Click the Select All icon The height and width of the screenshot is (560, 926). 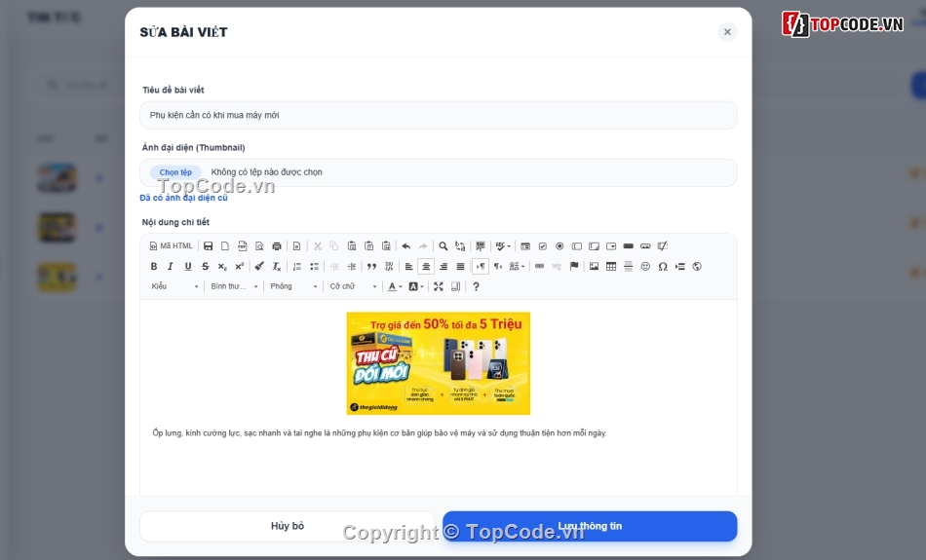(x=481, y=246)
